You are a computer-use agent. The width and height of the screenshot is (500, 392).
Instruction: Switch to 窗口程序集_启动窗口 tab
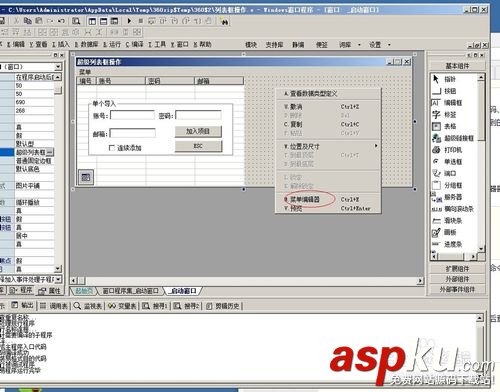click(x=130, y=291)
